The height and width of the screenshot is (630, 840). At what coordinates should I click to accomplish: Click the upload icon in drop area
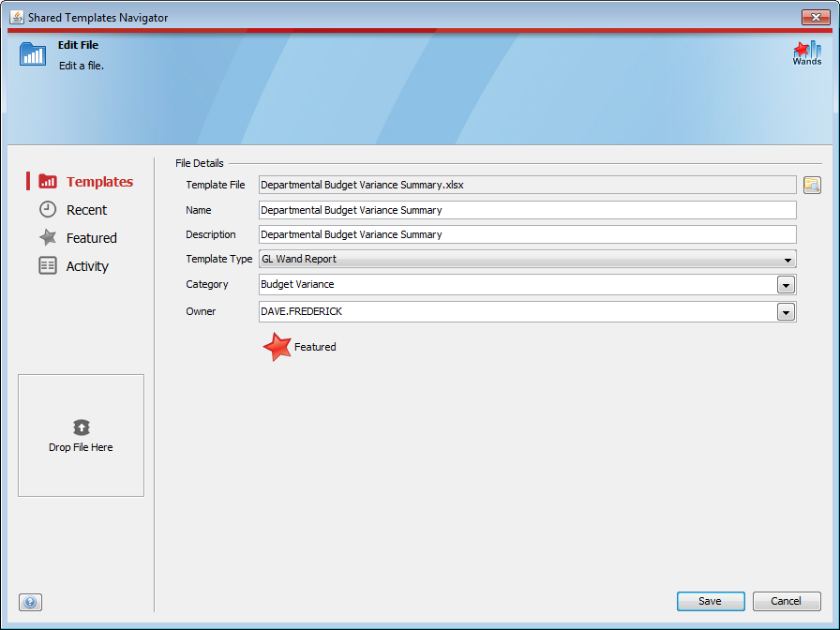81,427
